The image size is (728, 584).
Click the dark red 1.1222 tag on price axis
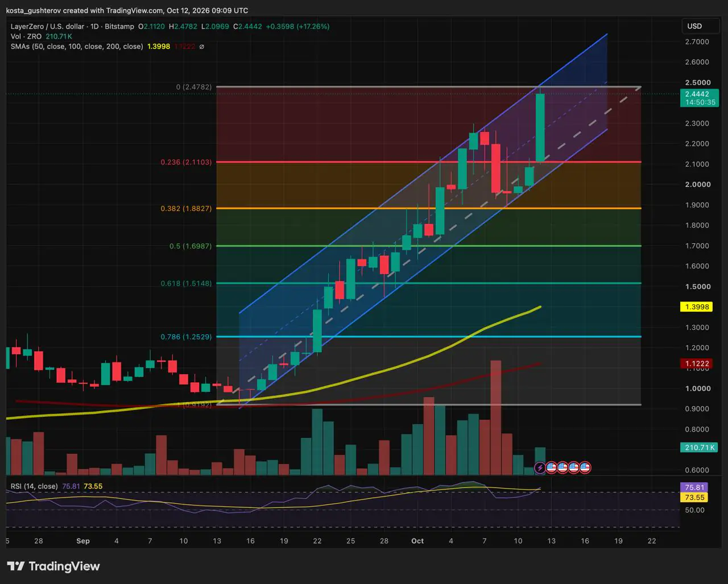(697, 363)
